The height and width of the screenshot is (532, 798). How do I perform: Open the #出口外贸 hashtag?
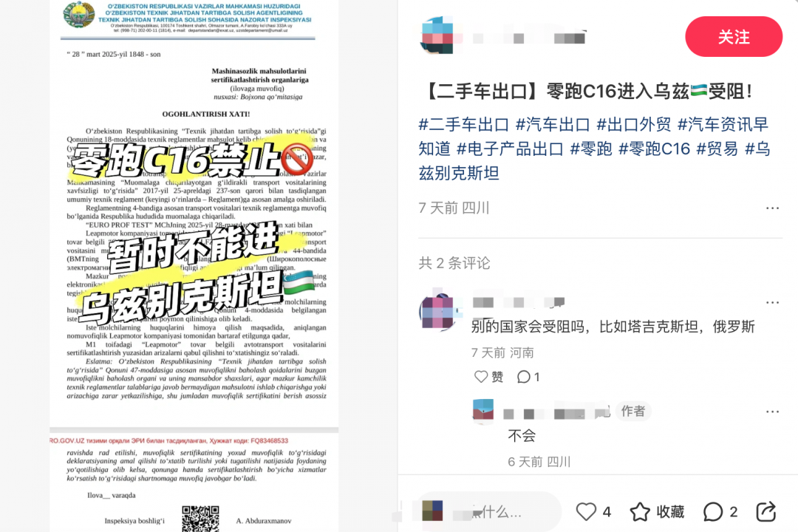[634, 124]
